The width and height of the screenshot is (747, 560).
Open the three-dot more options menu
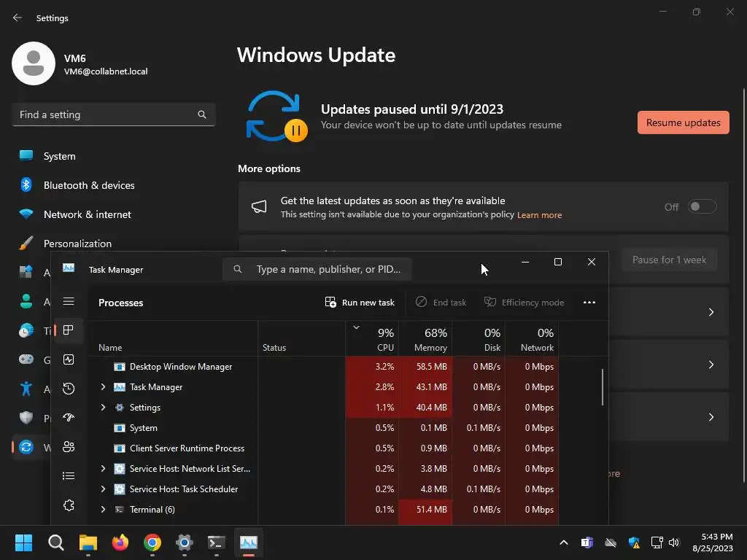coord(589,303)
